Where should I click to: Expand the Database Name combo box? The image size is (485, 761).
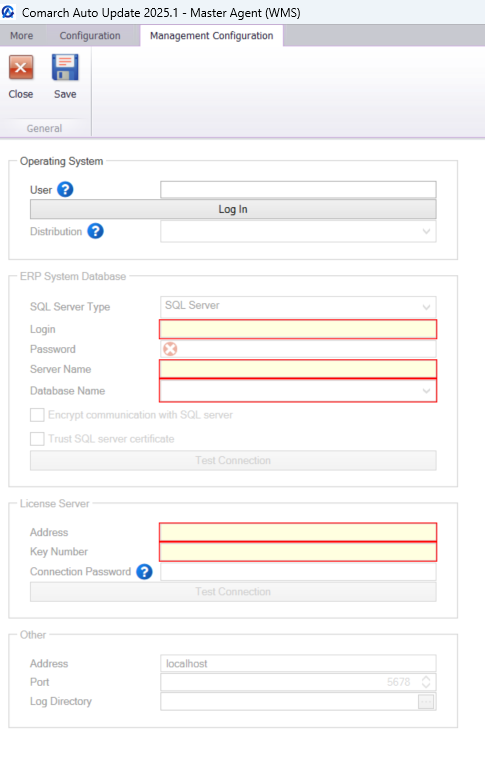(298, 391)
